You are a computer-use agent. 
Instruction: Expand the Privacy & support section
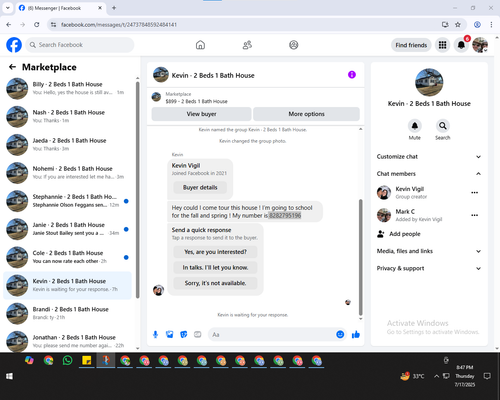(x=429, y=268)
